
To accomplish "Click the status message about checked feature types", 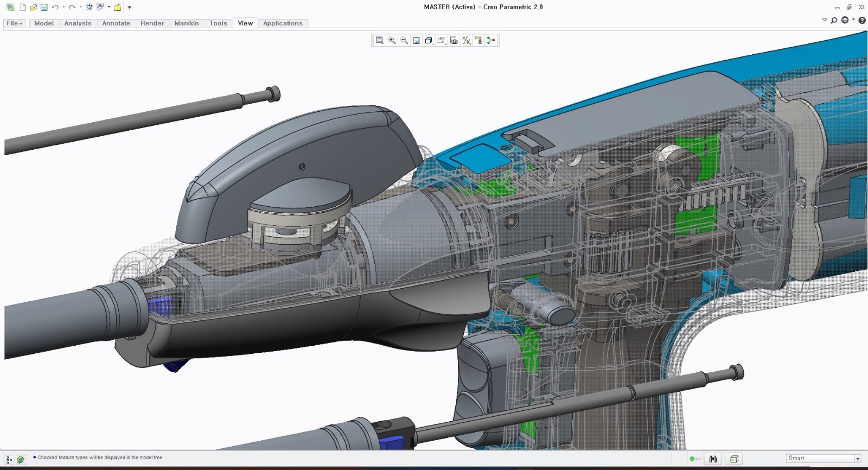I will click(x=100, y=458).
